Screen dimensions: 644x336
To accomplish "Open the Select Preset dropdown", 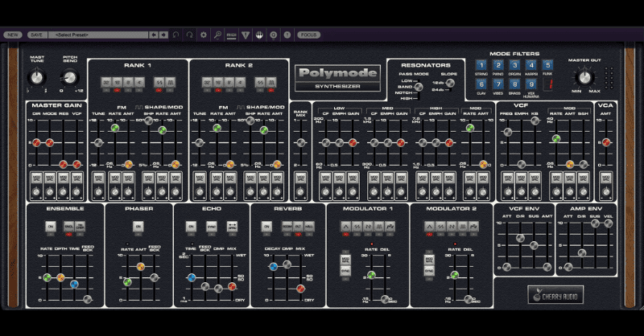I will [98, 35].
